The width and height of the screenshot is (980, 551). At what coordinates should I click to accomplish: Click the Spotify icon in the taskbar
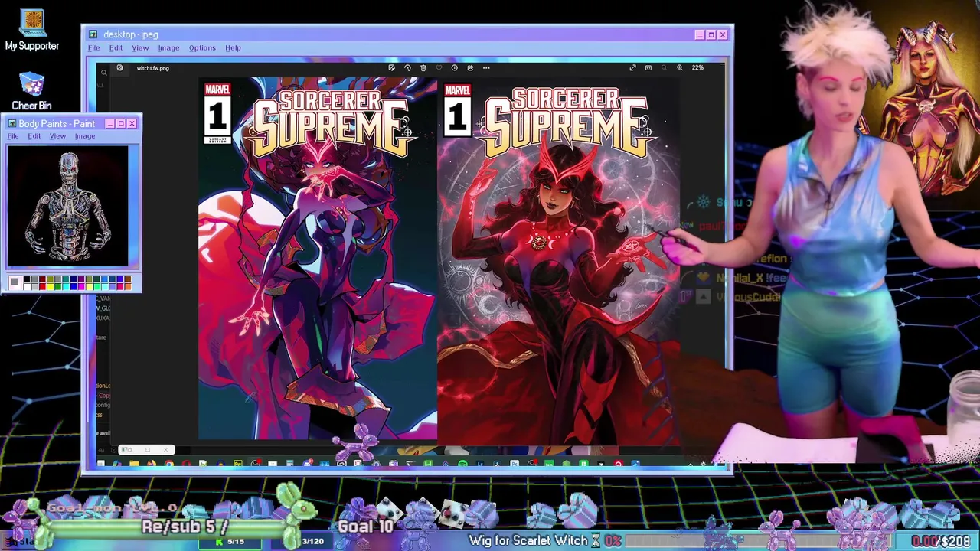click(463, 464)
